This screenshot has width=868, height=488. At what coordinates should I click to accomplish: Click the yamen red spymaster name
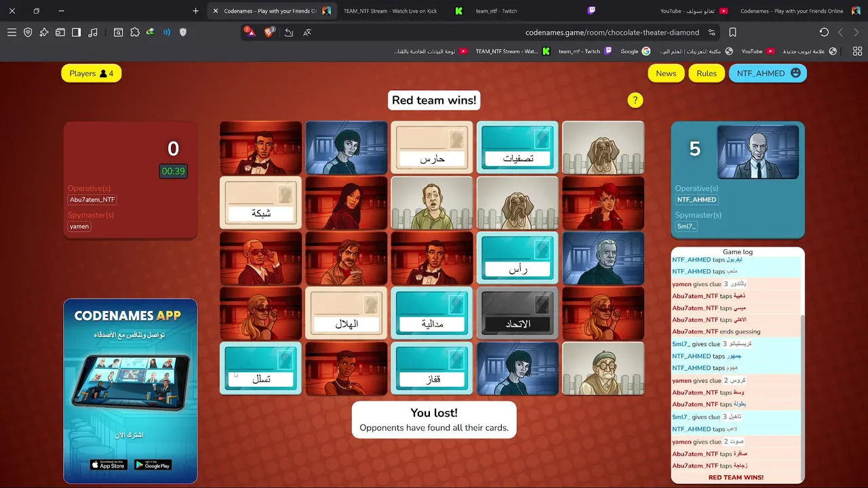[x=79, y=226]
